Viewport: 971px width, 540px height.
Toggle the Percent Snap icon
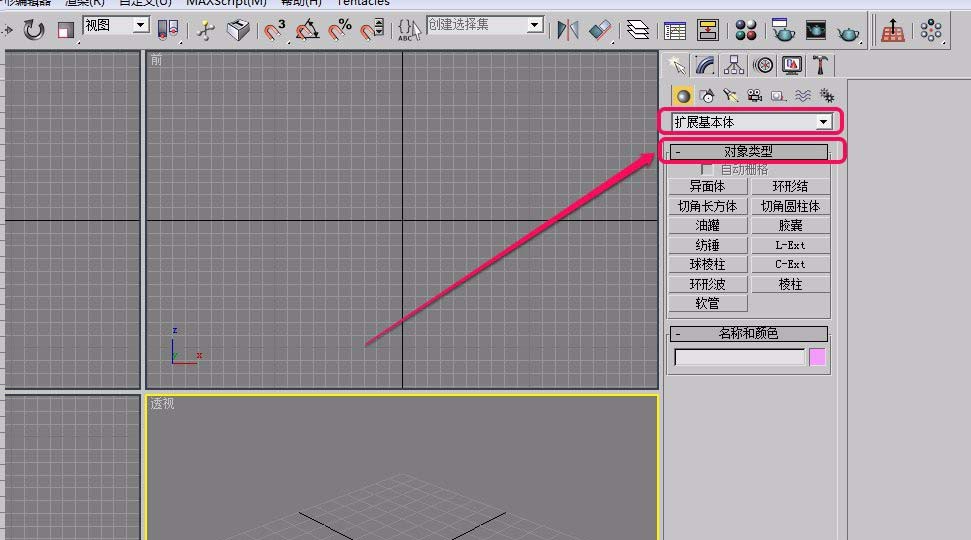point(339,30)
